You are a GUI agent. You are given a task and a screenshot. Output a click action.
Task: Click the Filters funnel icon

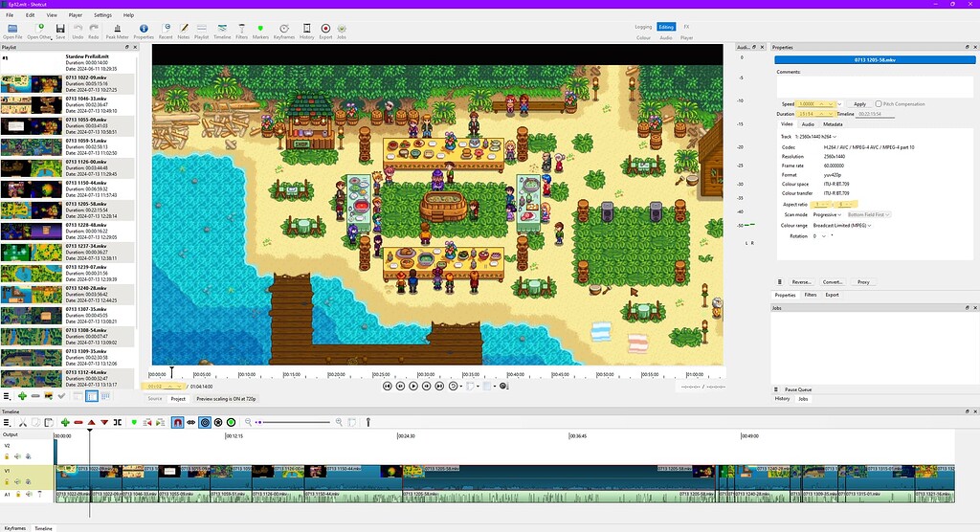click(x=241, y=32)
